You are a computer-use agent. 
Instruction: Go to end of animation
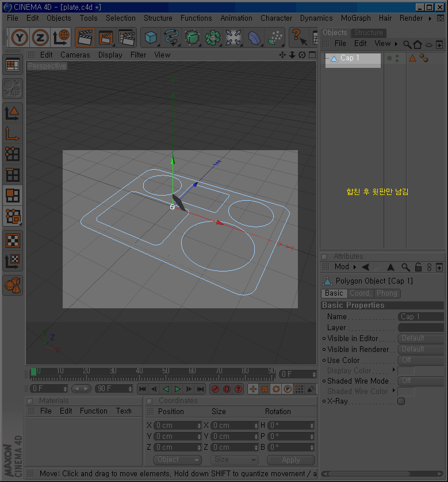[200, 389]
